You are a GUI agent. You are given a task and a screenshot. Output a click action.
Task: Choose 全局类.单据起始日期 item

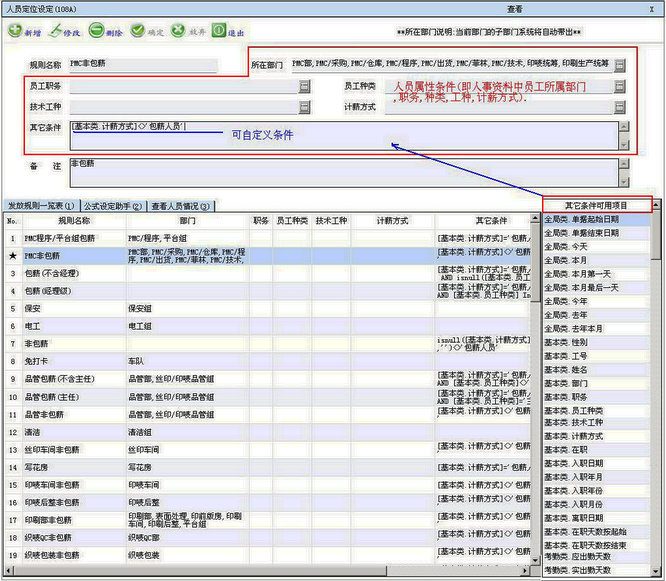click(596, 220)
